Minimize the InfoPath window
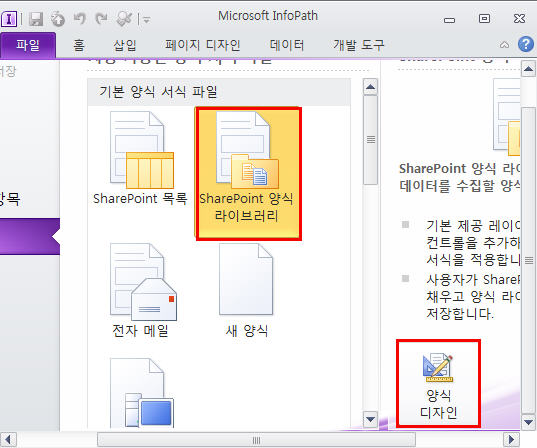 [x=449, y=20]
